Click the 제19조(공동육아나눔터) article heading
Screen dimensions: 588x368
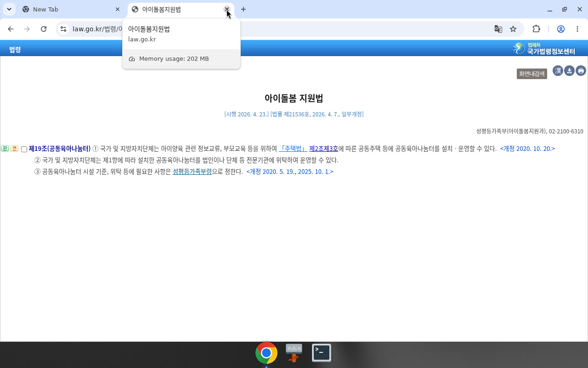pyautogui.click(x=60, y=149)
